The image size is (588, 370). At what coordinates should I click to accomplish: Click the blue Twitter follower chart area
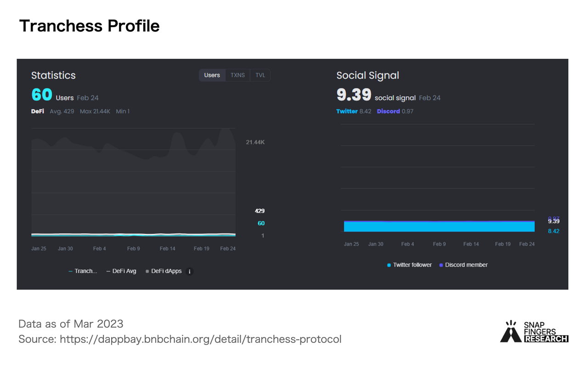pos(439,227)
